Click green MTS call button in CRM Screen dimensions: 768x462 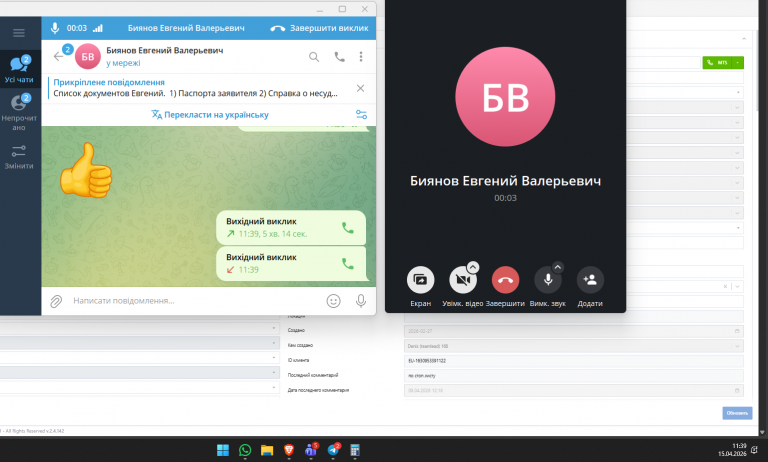pyautogui.click(x=717, y=63)
